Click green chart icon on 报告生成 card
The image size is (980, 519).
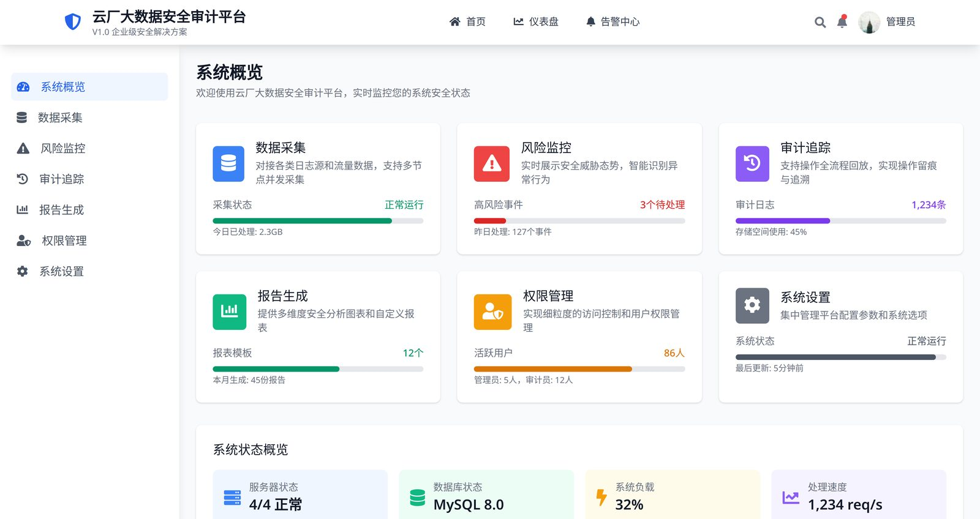pyautogui.click(x=230, y=312)
